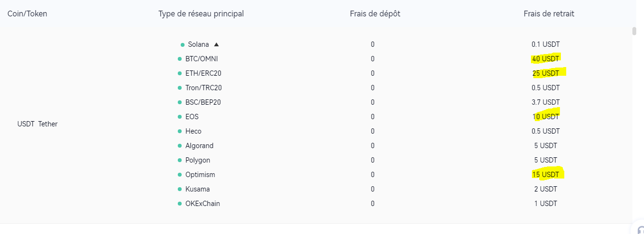Click the Kusama network label
Image resolution: width=644 pixels, height=234 pixels.
[198, 189]
